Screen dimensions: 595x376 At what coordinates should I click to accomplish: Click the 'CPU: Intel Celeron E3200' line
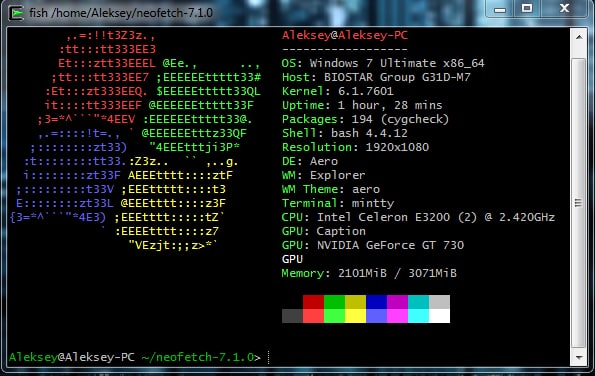point(418,218)
